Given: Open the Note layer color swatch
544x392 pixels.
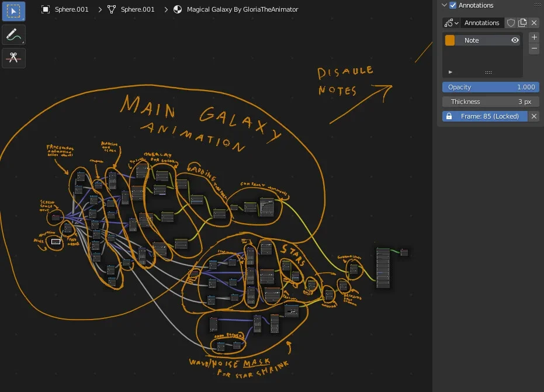Looking at the screenshot, I should 449,40.
